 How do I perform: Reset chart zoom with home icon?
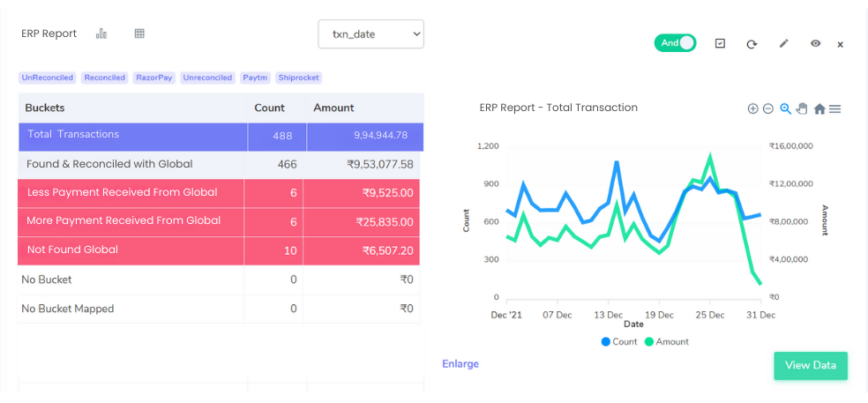[819, 108]
